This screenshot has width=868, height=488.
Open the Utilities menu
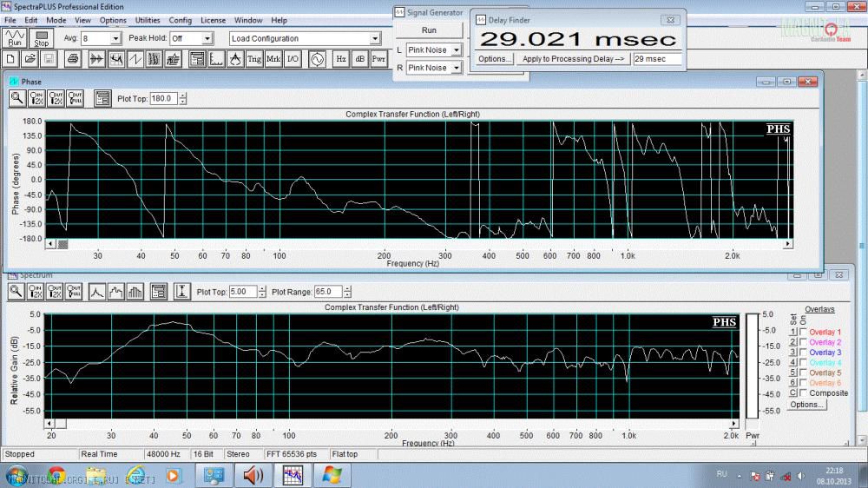(x=148, y=20)
